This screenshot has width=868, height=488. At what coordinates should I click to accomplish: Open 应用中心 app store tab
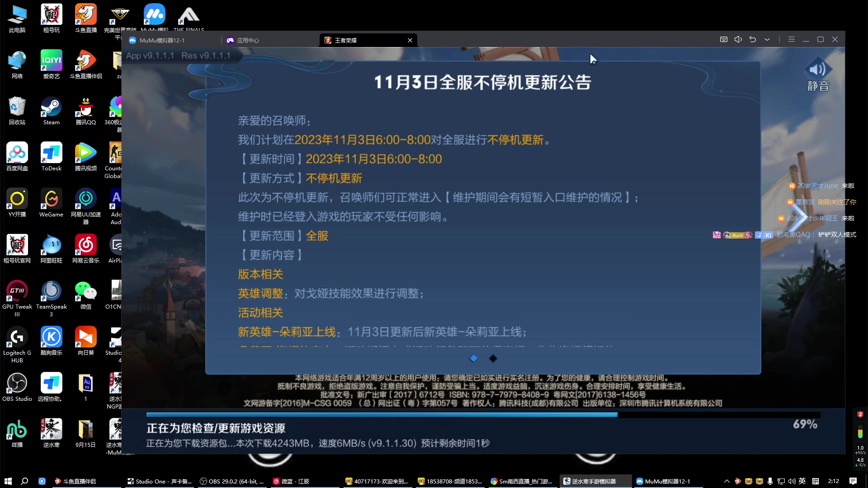tap(248, 40)
